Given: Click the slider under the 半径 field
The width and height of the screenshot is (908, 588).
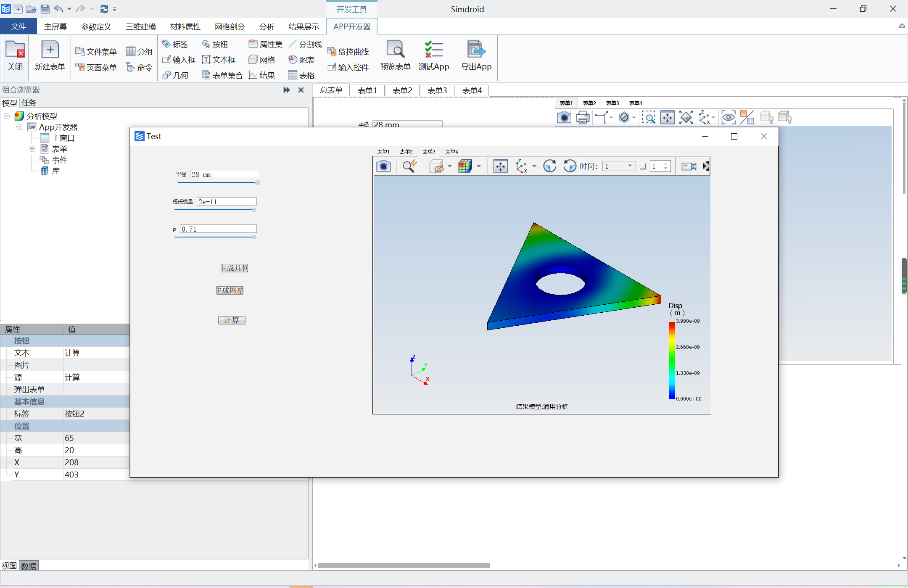Looking at the screenshot, I should coord(218,182).
